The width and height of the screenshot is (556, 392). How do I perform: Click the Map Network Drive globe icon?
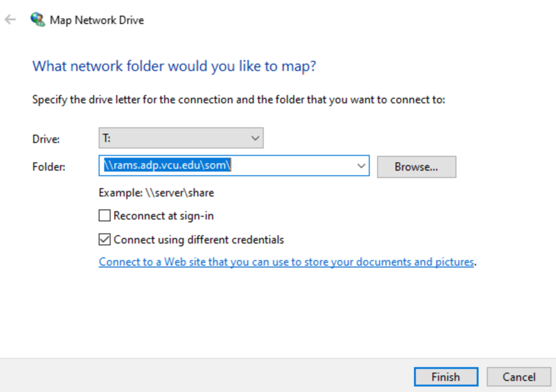click(x=37, y=20)
